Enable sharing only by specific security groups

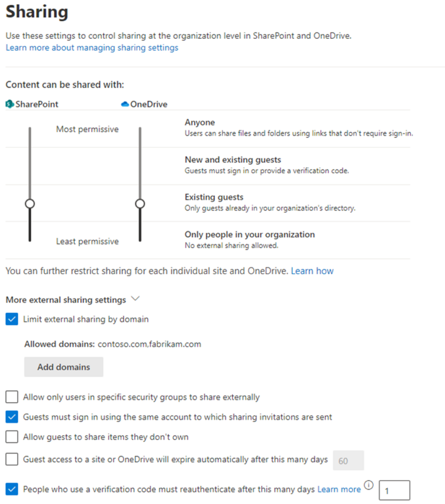[x=12, y=397]
